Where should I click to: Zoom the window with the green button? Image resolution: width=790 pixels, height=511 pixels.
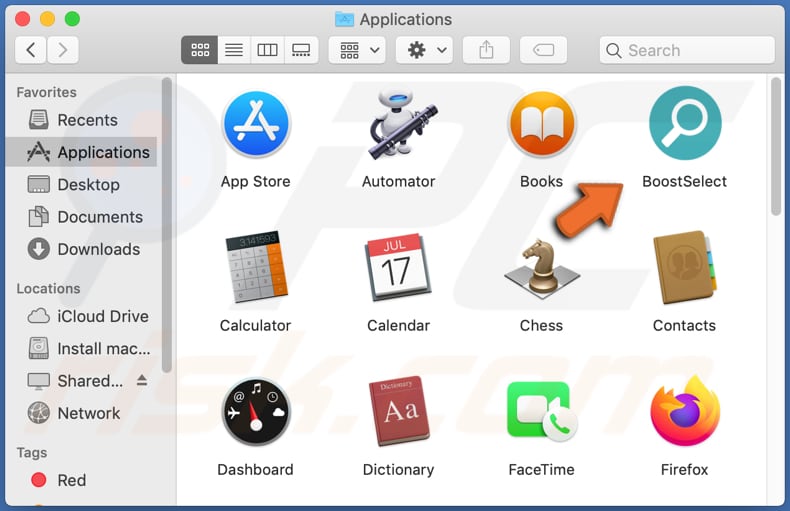(x=72, y=19)
